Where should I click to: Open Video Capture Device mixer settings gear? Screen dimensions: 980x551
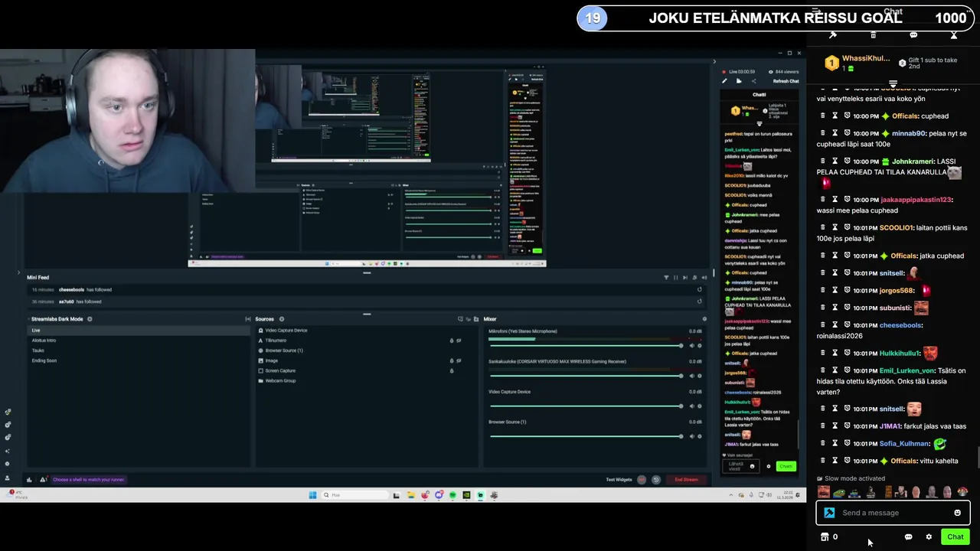click(700, 406)
